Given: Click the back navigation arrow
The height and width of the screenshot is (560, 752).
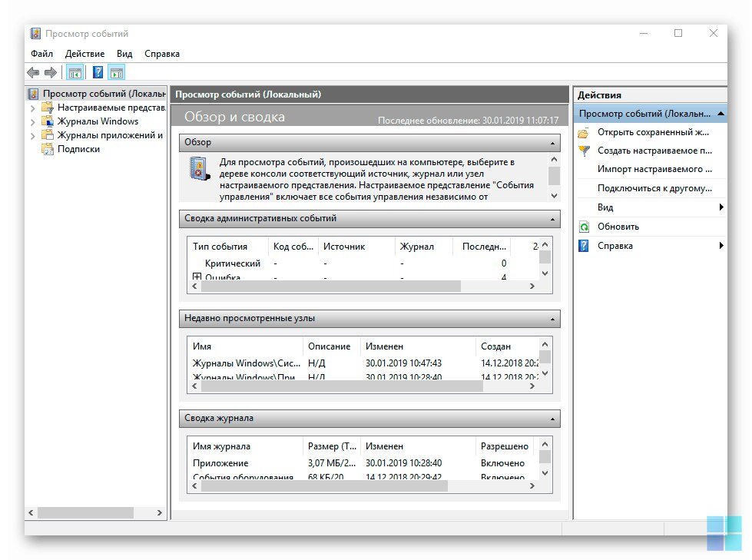Looking at the screenshot, I should (x=34, y=72).
